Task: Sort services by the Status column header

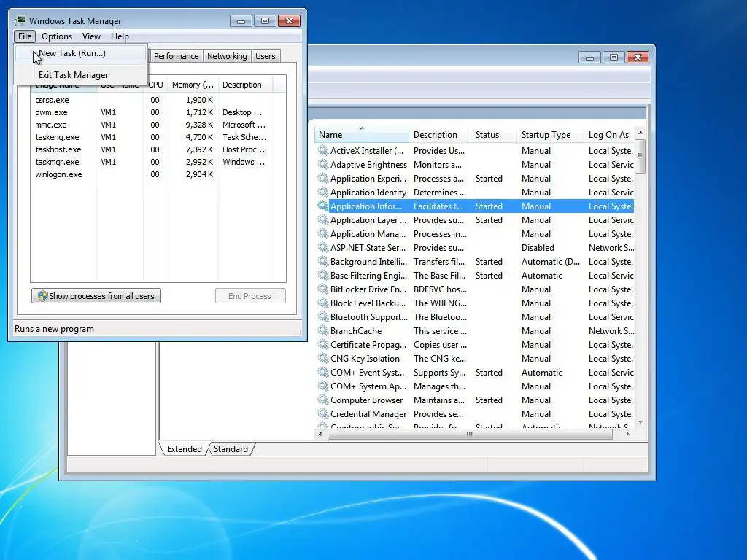Action: (494, 135)
